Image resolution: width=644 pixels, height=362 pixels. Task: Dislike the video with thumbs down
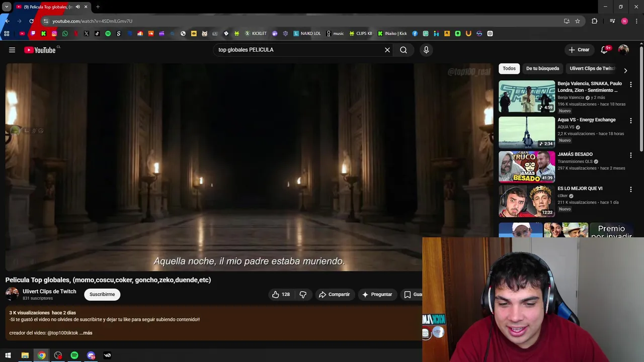pos(303,295)
